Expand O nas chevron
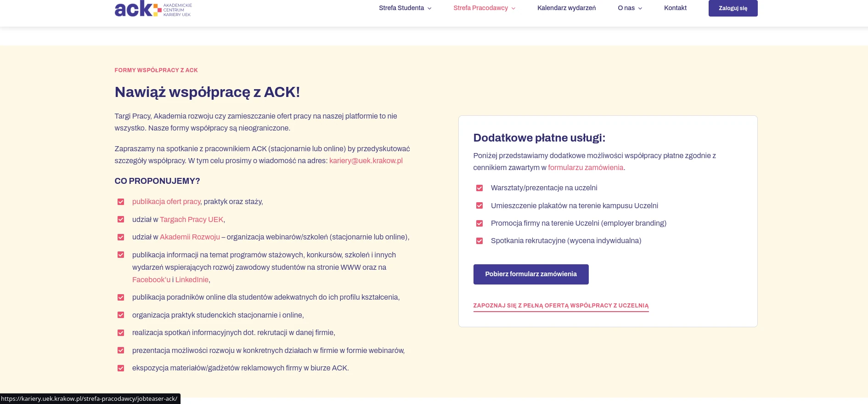This screenshot has width=868, height=404. click(x=640, y=8)
